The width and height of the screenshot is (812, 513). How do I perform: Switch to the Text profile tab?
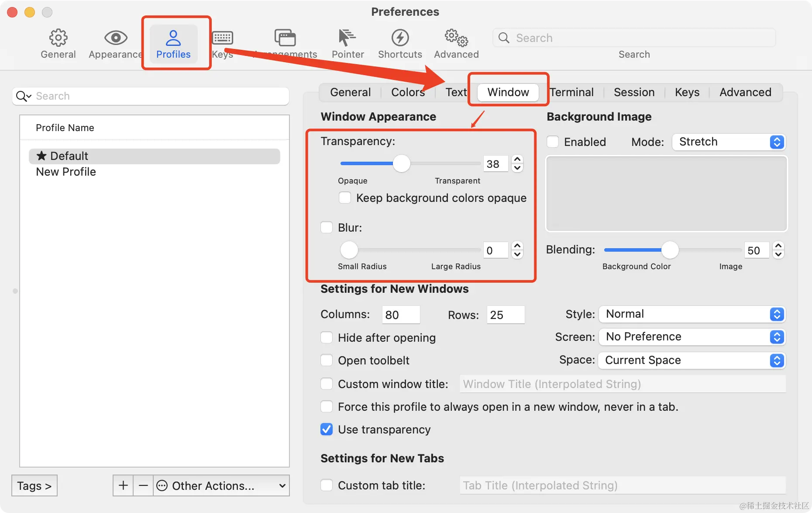click(456, 92)
